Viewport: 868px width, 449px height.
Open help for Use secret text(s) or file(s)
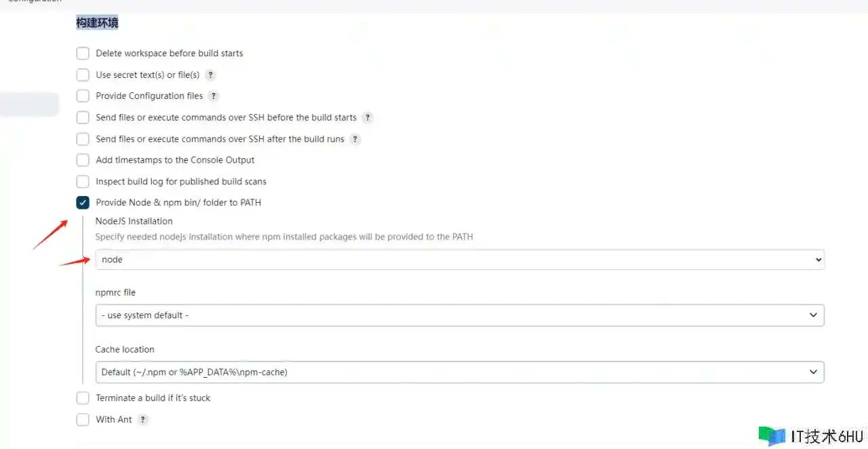pyautogui.click(x=211, y=75)
